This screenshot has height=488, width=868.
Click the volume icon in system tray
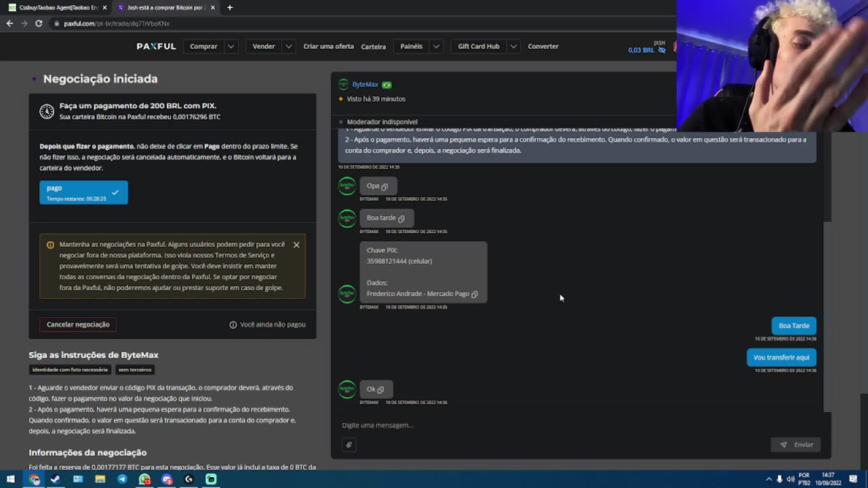point(790,479)
